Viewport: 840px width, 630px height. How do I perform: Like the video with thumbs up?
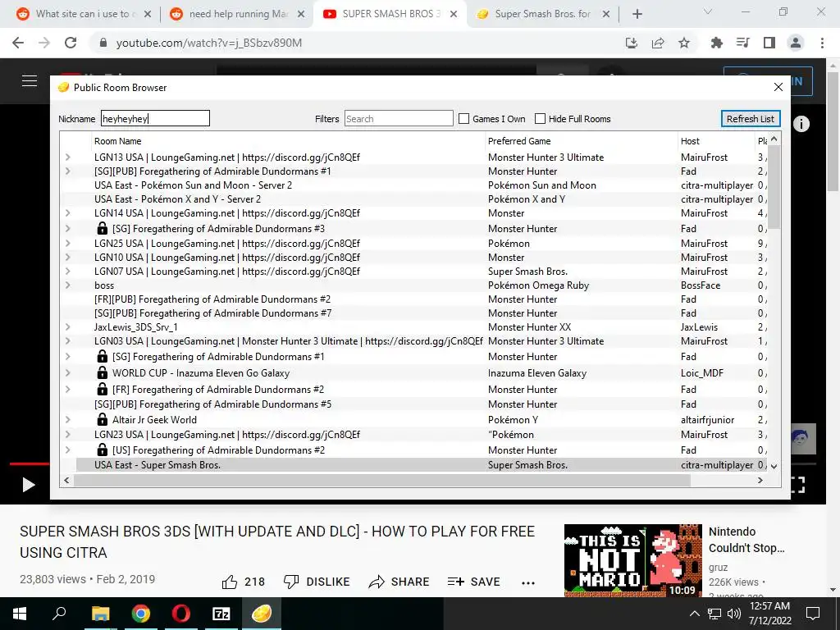[243, 582]
